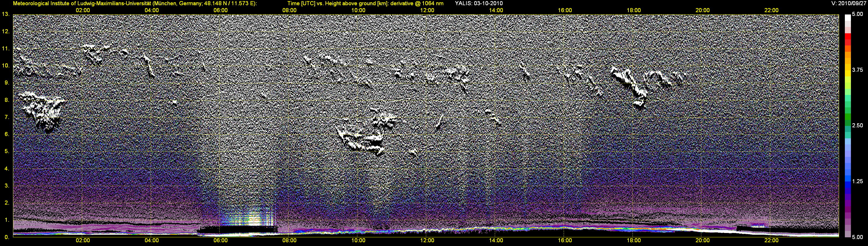This screenshot has height=246, width=868.
Task: Select the 04:00 label on the upper time axis
Action: 152,10
